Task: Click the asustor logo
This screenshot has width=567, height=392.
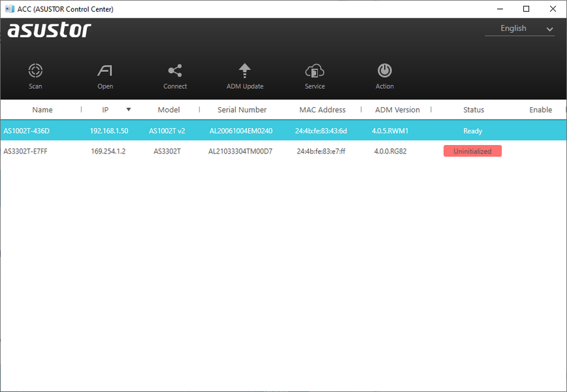Action: pos(49,29)
